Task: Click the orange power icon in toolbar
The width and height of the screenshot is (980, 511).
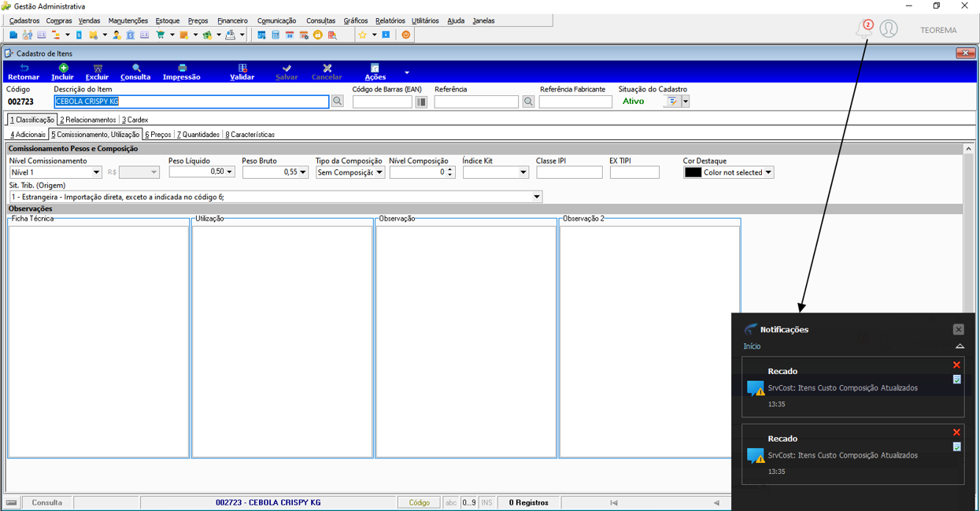Action: [406, 35]
